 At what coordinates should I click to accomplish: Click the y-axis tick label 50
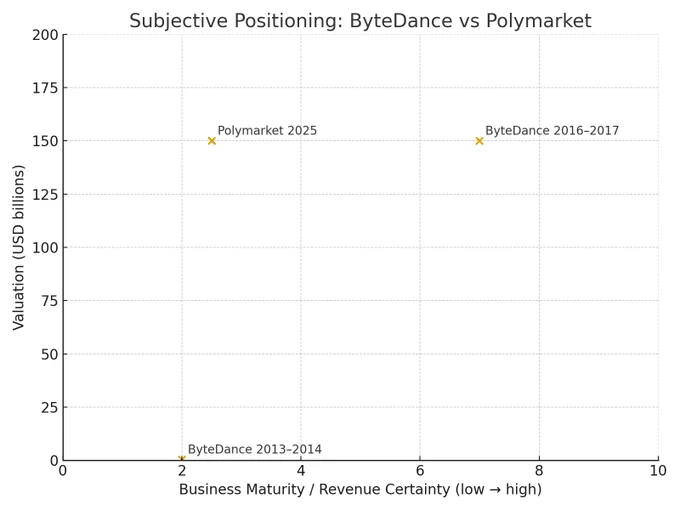coord(49,354)
